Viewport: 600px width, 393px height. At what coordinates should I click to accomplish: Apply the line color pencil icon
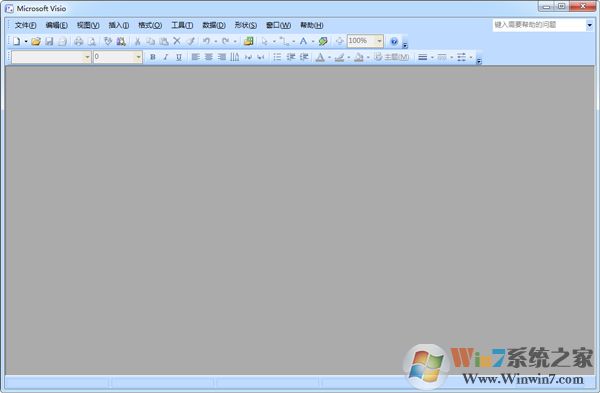[339, 57]
